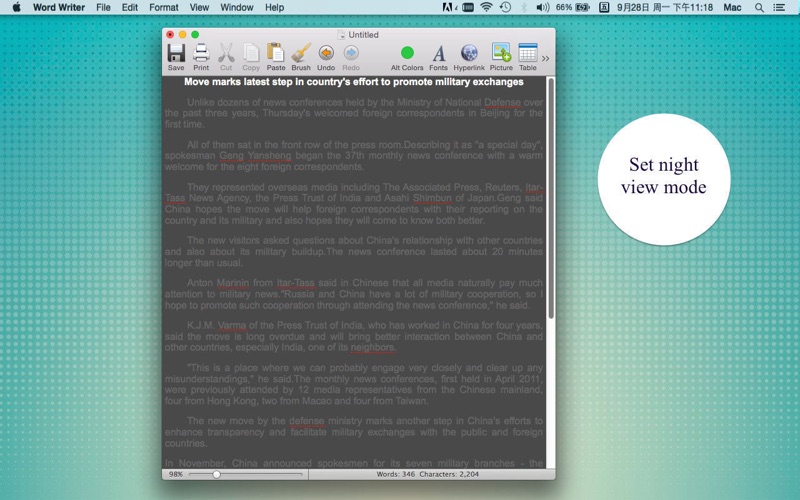Click the Wi-Fi status icon
The height and width of the screenshot is (500, 800).
487,7
